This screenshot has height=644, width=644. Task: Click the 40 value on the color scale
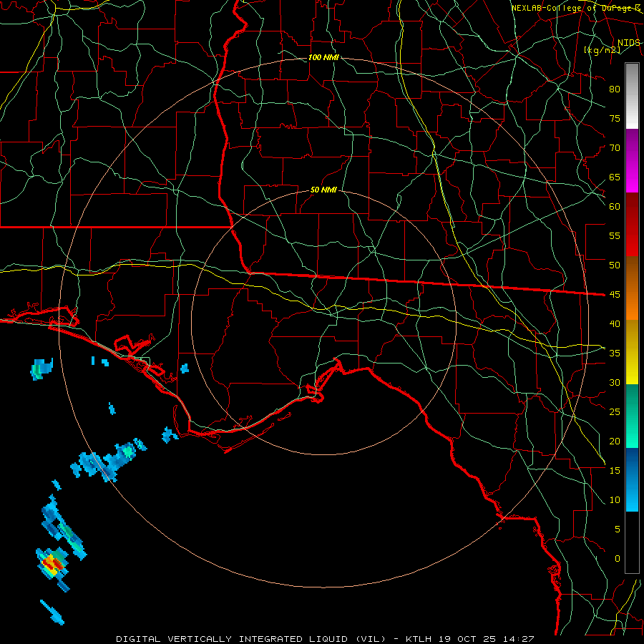point(615,323)
